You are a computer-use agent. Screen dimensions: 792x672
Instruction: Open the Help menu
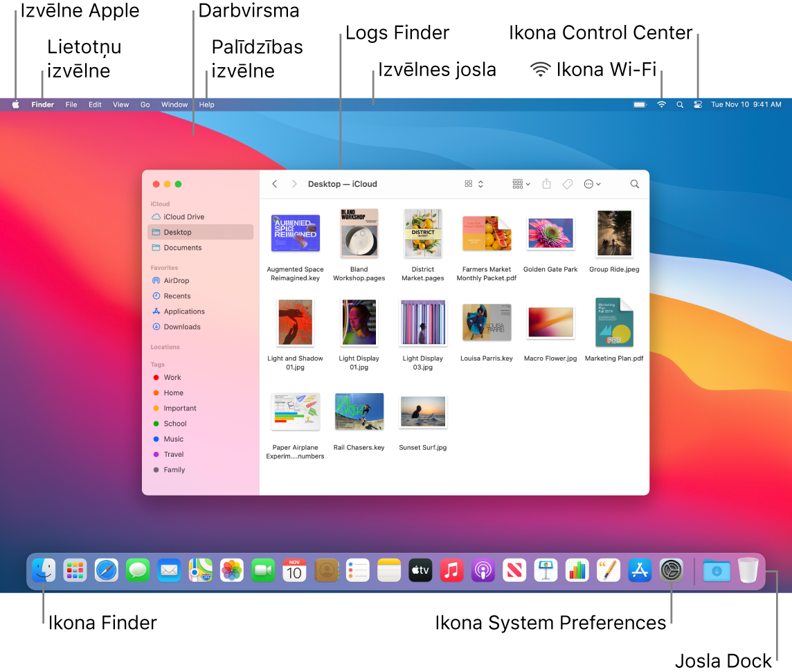[x=206, y=105]
